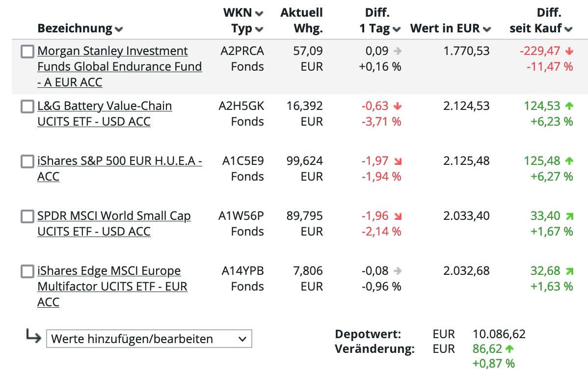Click green up arrow beside 125,48
This screenshot has height=373, width=588.
(x=569, y=160)
